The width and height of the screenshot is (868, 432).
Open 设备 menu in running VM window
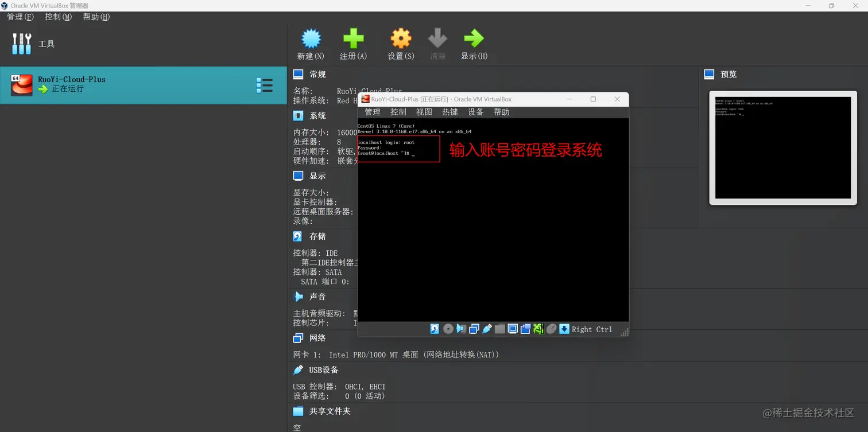(475, 112)
